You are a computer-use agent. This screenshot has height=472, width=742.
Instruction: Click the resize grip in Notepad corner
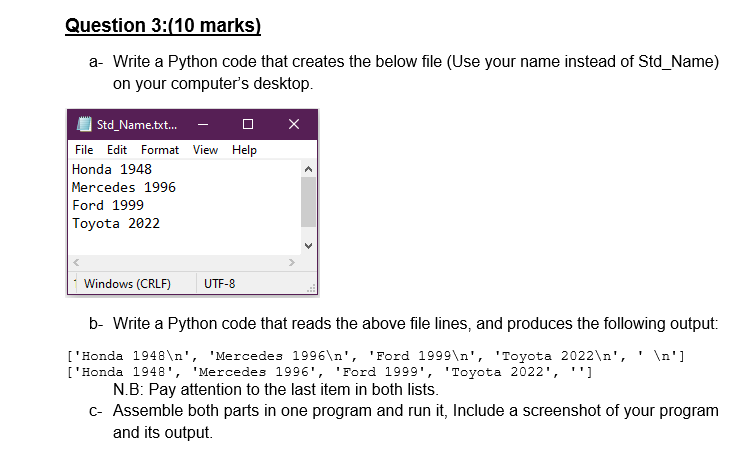coord(311,288)
